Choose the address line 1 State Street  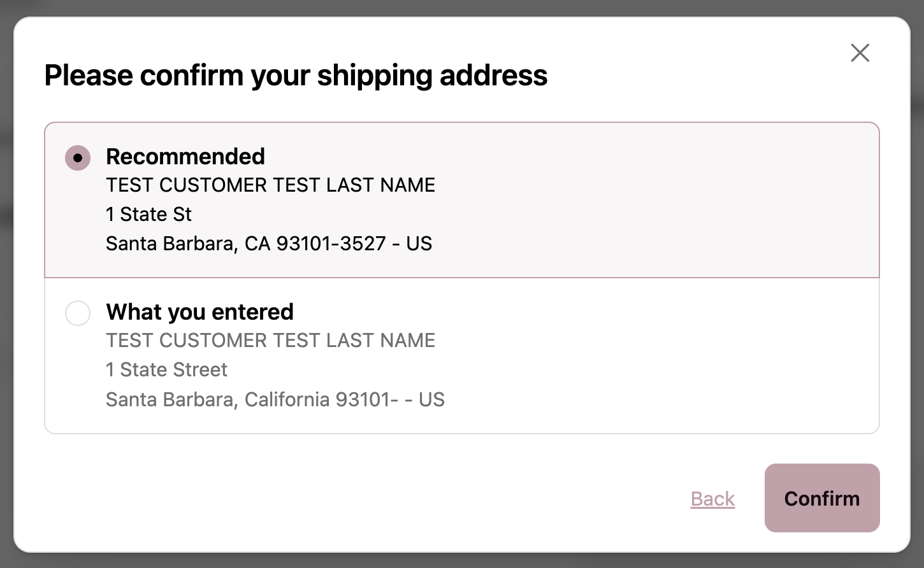tap(166, 369)
